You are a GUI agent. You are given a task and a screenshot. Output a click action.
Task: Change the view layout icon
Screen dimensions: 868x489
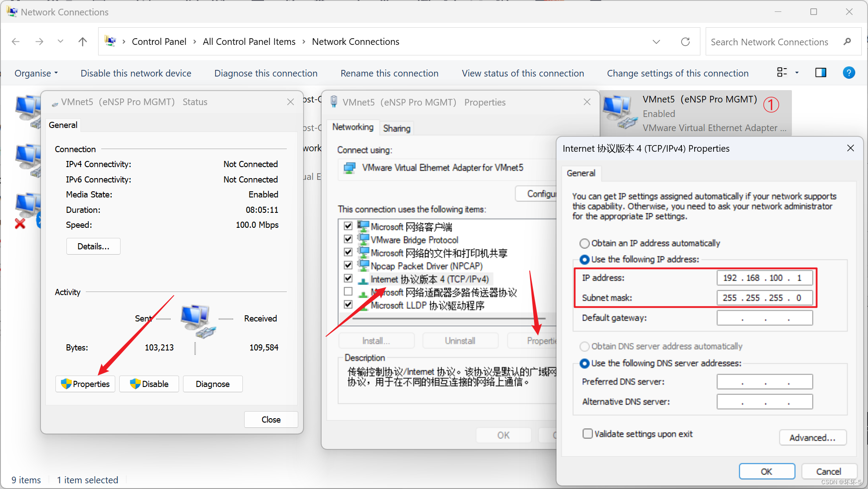click(782, 73)
